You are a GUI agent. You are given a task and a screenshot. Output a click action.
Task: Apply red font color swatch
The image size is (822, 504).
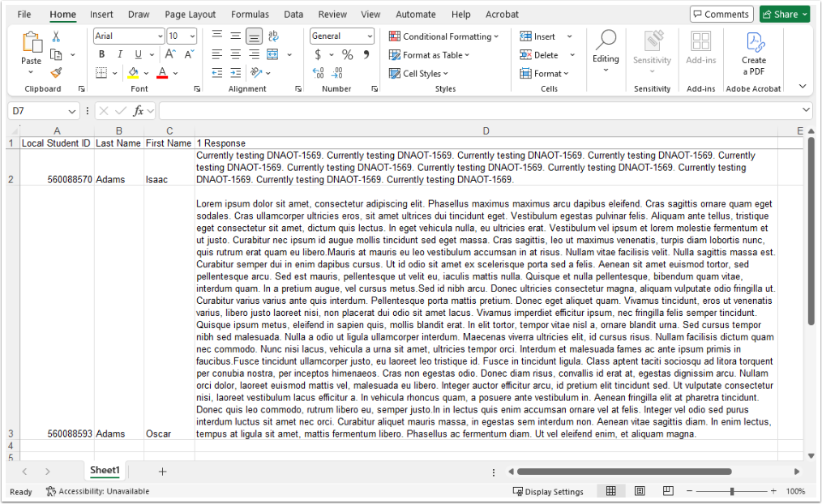point(162,73)
